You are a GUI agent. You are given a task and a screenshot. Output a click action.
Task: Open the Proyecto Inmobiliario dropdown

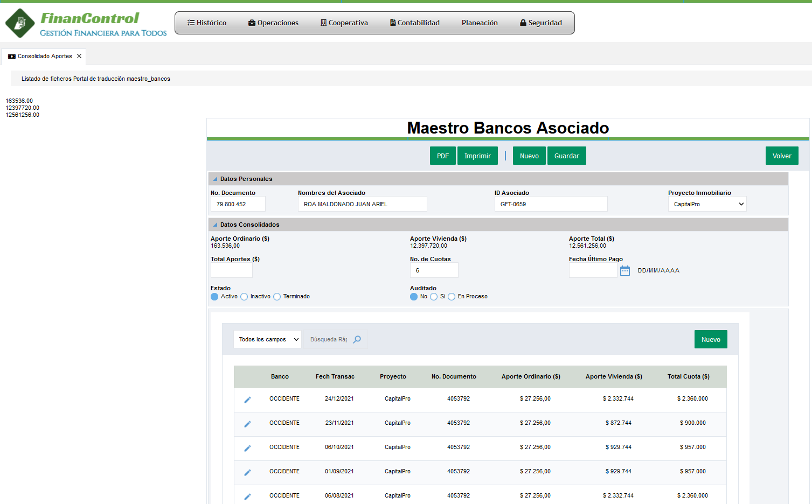pyautogui.click(x=707, y=204)
